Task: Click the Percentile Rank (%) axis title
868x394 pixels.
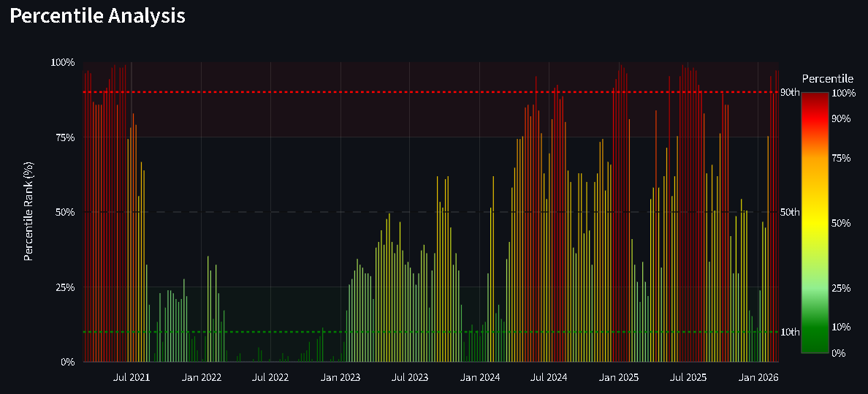Action: [x=28, y=211]
